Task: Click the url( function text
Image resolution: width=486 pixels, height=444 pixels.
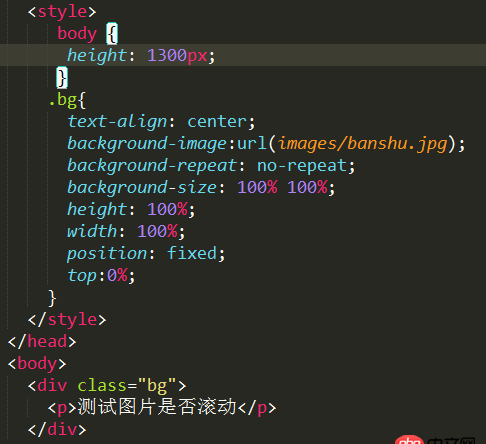Action: 257,144
